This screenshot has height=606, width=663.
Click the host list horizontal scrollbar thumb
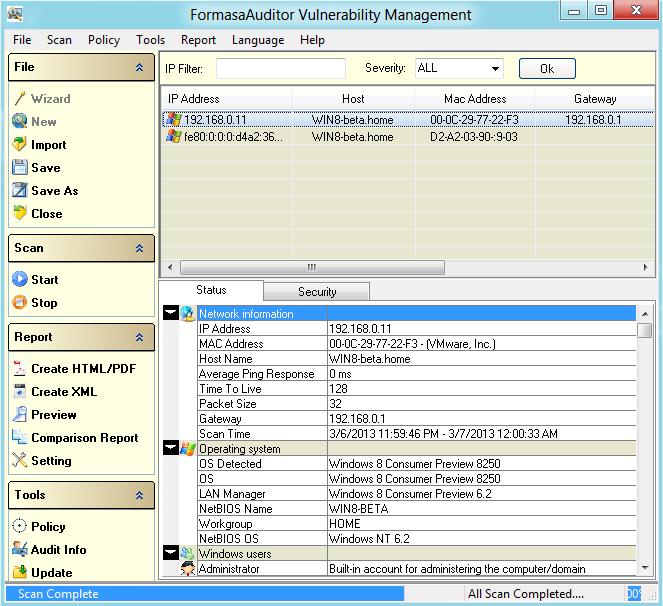click(312, 267)
